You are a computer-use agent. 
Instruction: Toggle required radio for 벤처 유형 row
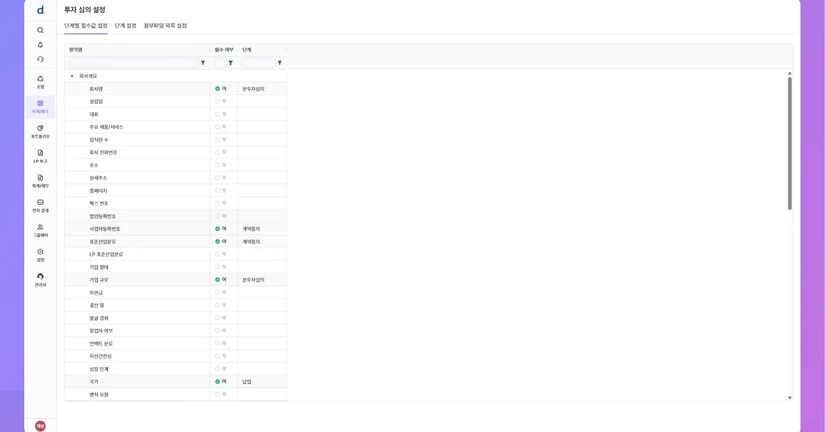(217, 394)
